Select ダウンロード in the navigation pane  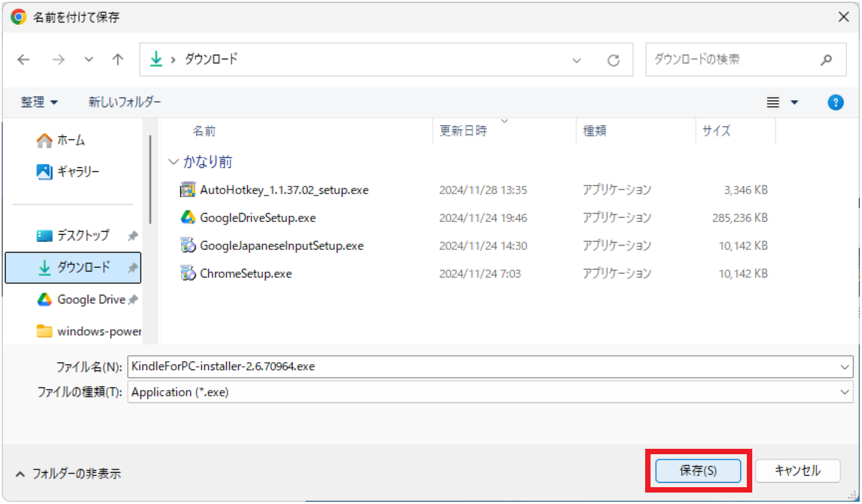[73, 268]
